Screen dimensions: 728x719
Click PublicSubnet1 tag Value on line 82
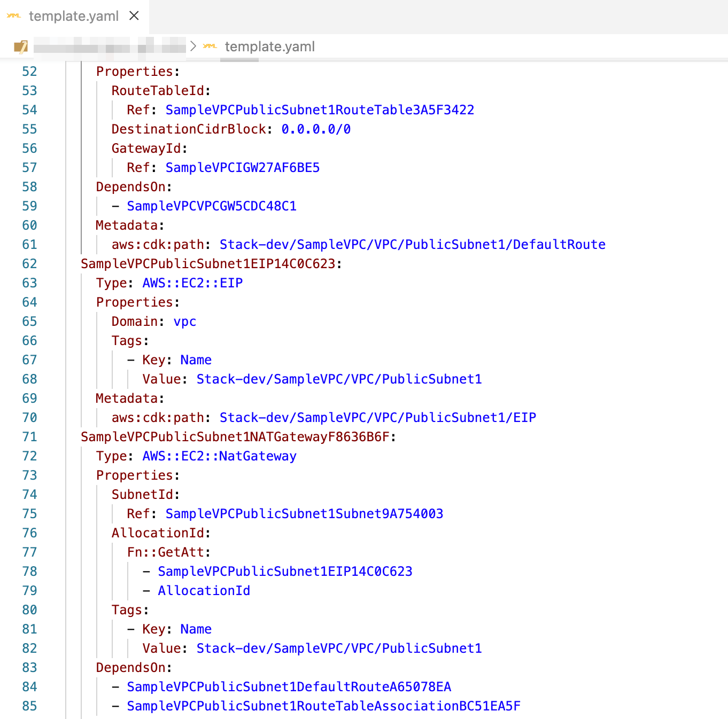pos(339,648)
